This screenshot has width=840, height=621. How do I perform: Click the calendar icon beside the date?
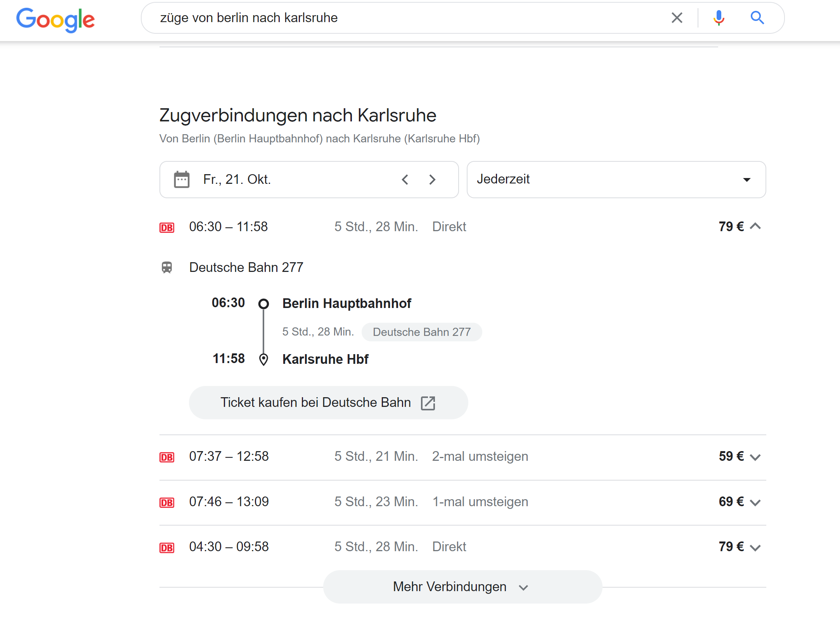[181, 179]
